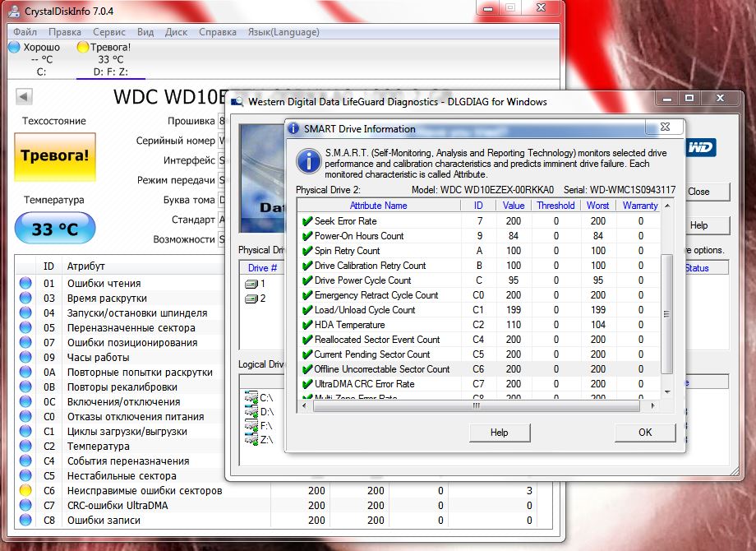Click blue status circle for attribute 05
This screenshot has height=551, width=756.
25,328
